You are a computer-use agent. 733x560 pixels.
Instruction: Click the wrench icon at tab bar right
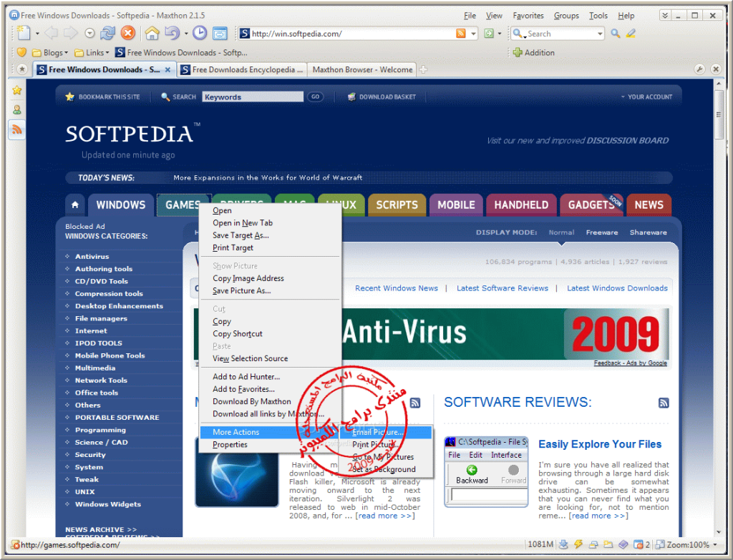700,69
